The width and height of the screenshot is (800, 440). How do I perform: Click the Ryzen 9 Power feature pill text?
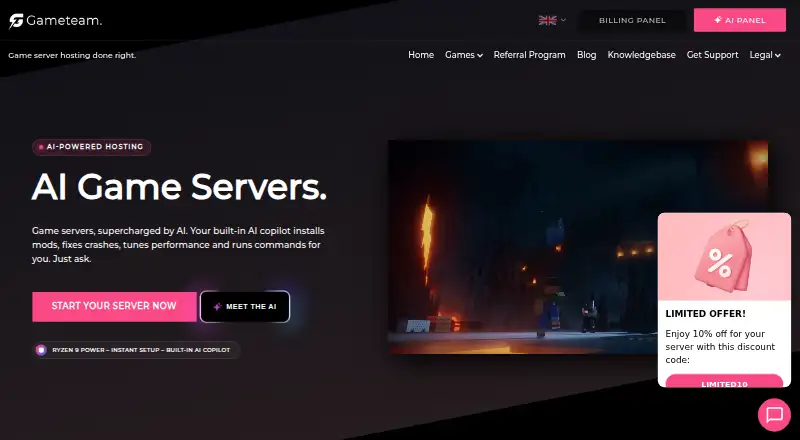coord(141,350)
